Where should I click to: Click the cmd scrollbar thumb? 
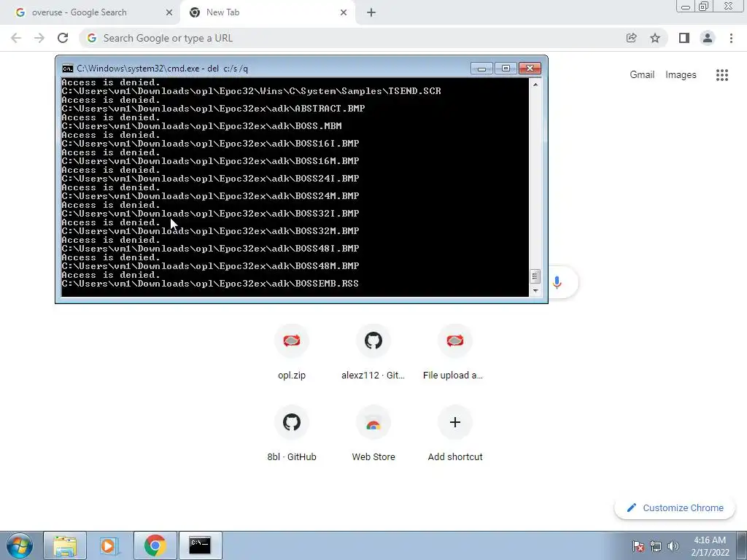tap(535, 276)
